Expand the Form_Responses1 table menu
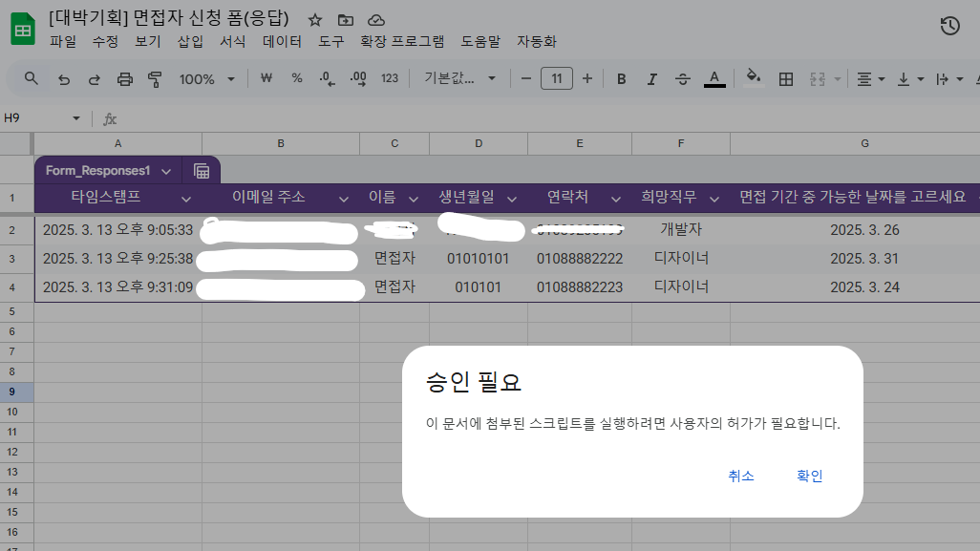 point(166,171)
